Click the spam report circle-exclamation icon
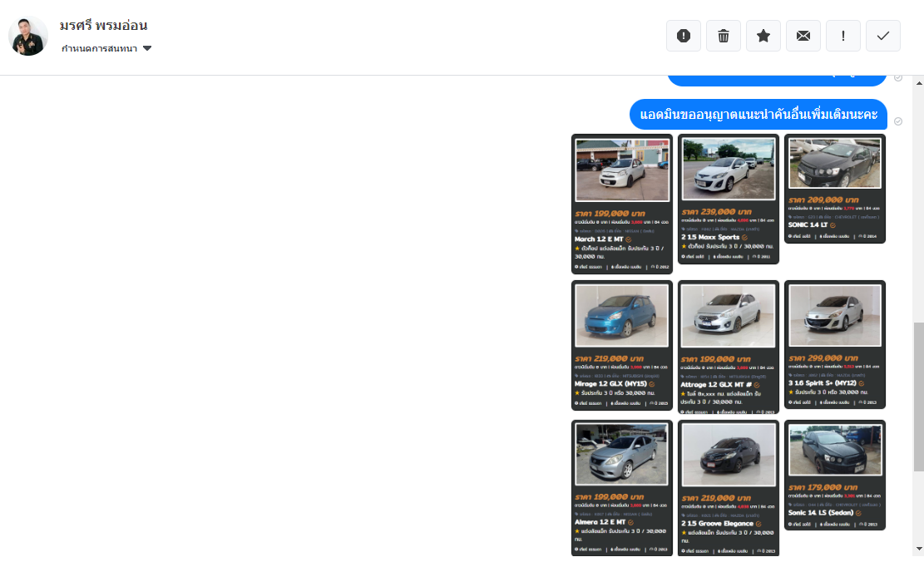924x562 pixels. (684, 36)
